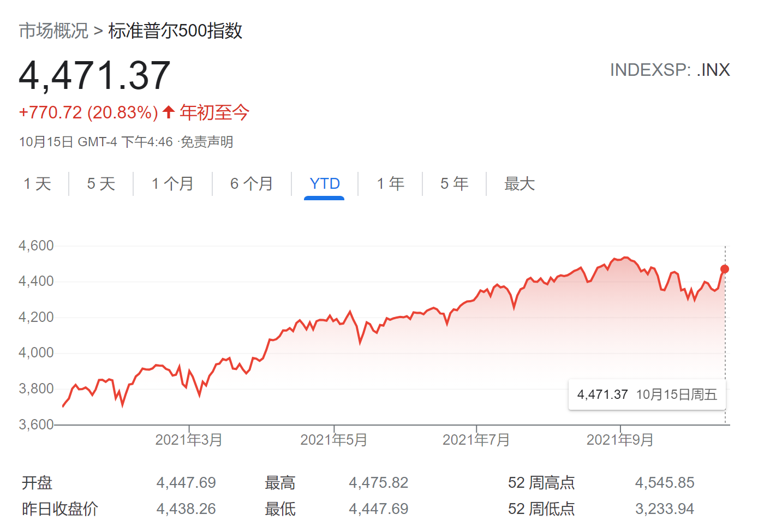Click the 昨日收盘价 label
758x532 pixels.
[x=60, y=509]
